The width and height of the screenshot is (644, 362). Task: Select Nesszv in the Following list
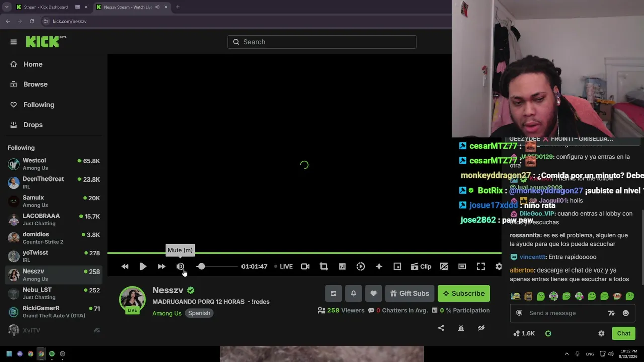53,275
